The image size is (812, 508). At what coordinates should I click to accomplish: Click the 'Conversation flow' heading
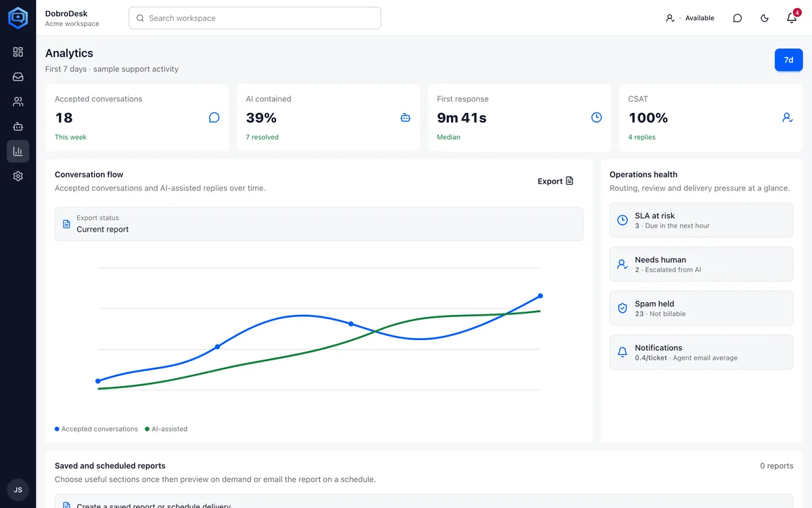[x=89, y=175]
